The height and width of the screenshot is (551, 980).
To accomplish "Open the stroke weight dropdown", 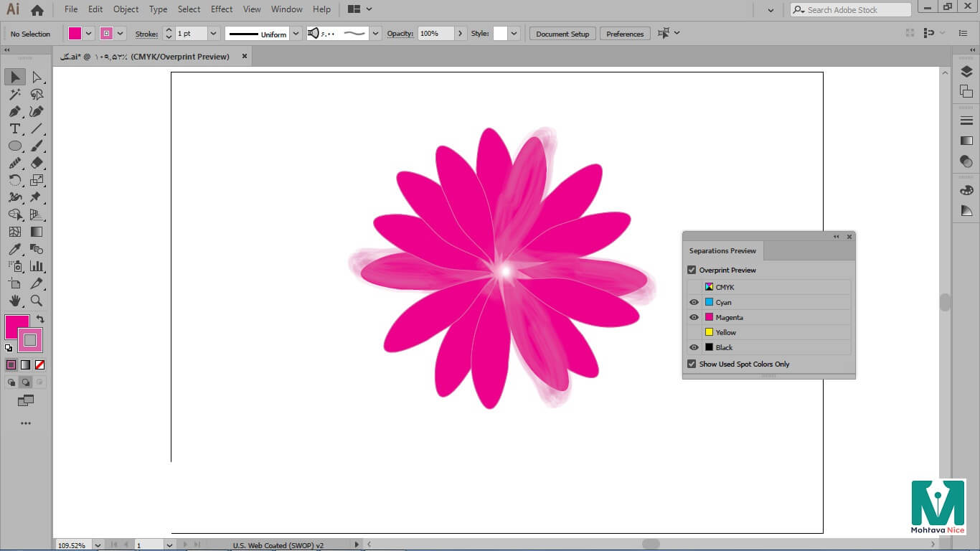I will (213, 34).
